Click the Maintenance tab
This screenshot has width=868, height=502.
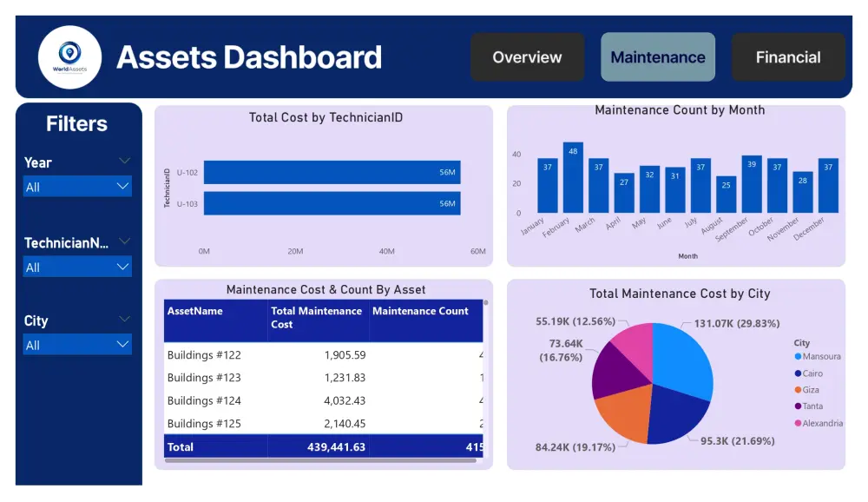(x=657, y=56)
